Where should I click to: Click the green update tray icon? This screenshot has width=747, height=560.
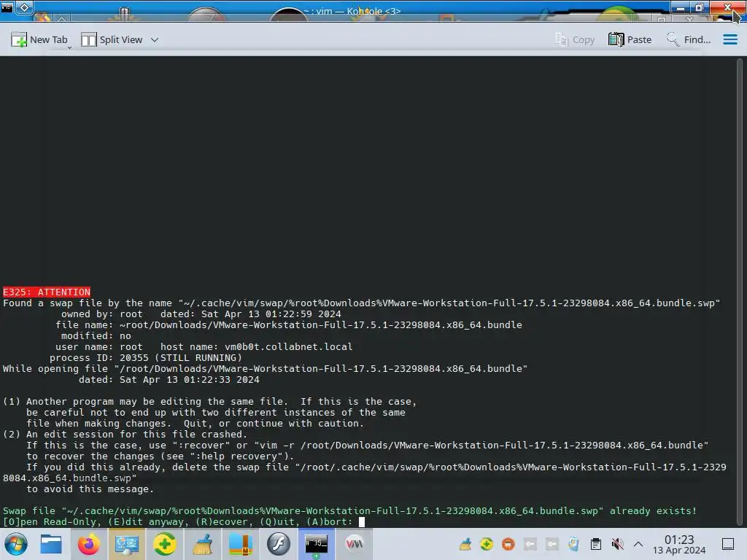pos(487,544)
